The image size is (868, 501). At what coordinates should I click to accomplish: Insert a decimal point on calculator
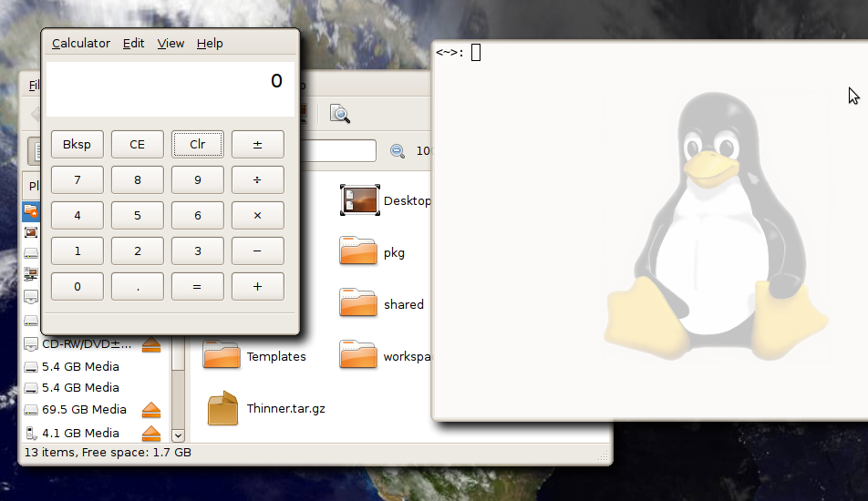click(138, 286)
